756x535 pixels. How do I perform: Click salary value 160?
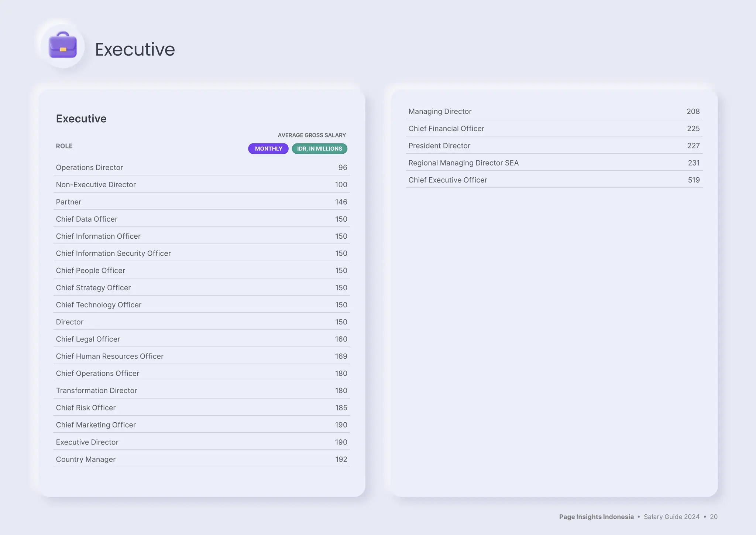(x=341, y=339)
